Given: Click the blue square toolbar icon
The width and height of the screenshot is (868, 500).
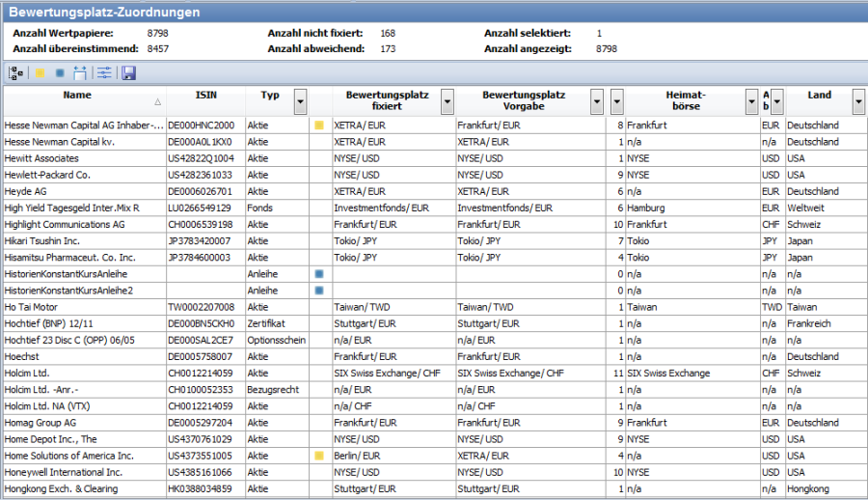Looking at the screenshot, I should pyautogui.click(x=60, y=72).
